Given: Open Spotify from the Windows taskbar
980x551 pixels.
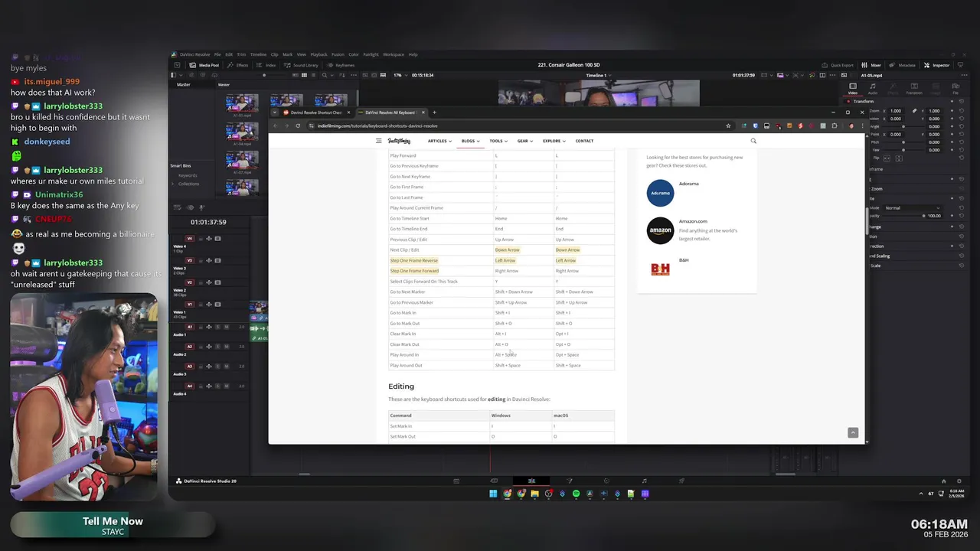Looking at the screenshot, I should click(x=576, y=494).
